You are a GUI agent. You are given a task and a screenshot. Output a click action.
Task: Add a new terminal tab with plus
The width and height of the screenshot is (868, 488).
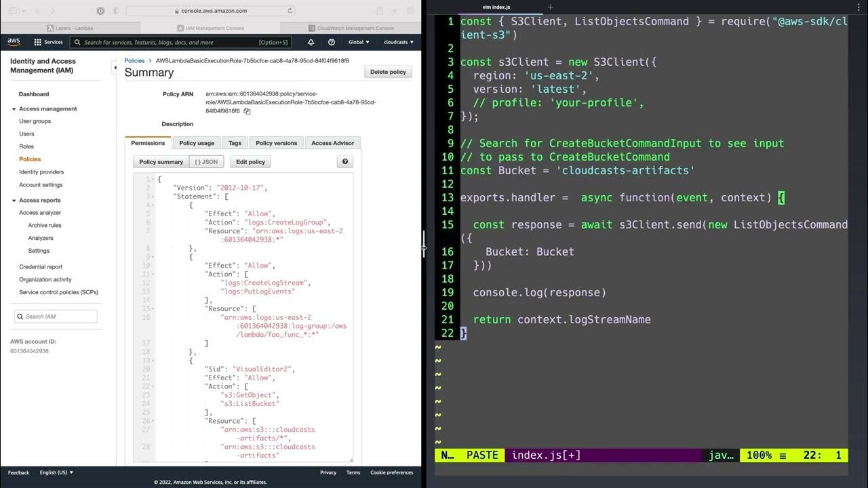[x=550, y=7]
